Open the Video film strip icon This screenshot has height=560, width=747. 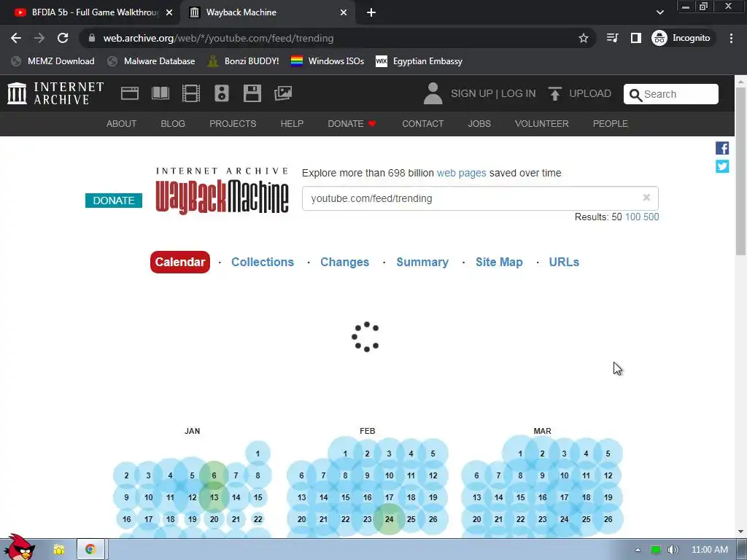[x=191, y=93]
